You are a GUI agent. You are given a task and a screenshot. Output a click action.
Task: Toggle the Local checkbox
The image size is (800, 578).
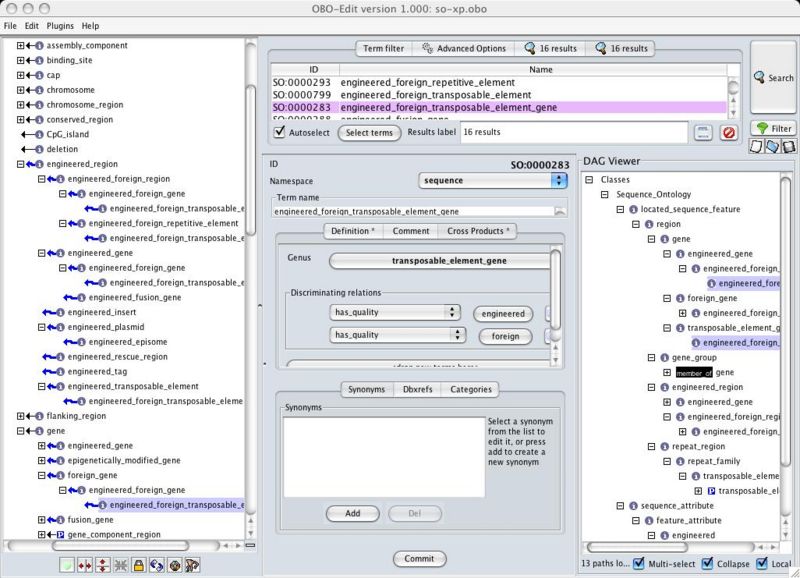(762, 563)
